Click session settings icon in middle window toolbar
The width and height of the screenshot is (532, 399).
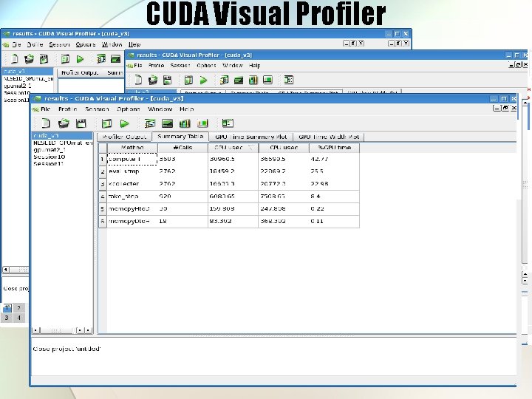pyautogui.click(x=188, y=80)
